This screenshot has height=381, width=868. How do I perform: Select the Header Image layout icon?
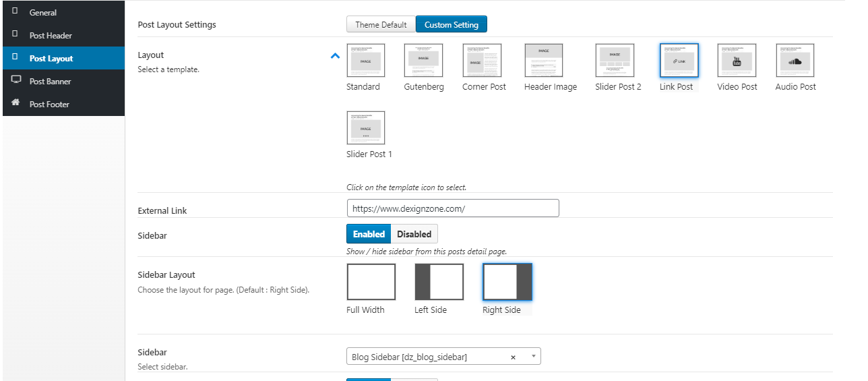(x=544, y=61)
